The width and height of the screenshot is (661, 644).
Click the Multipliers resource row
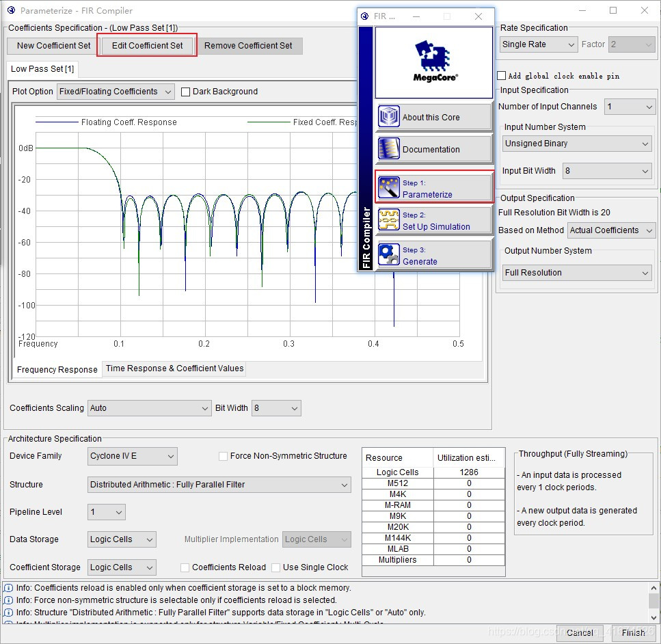coord(433,560)
